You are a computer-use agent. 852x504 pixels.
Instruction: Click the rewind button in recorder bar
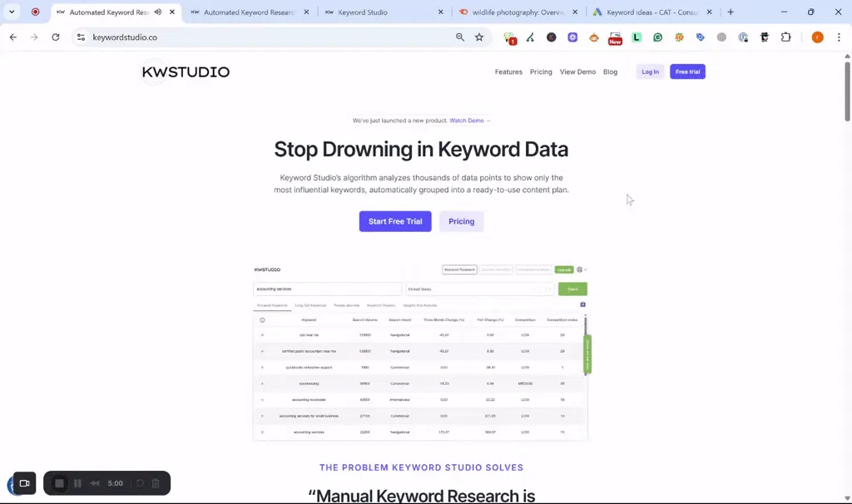(x=95, y=483)
